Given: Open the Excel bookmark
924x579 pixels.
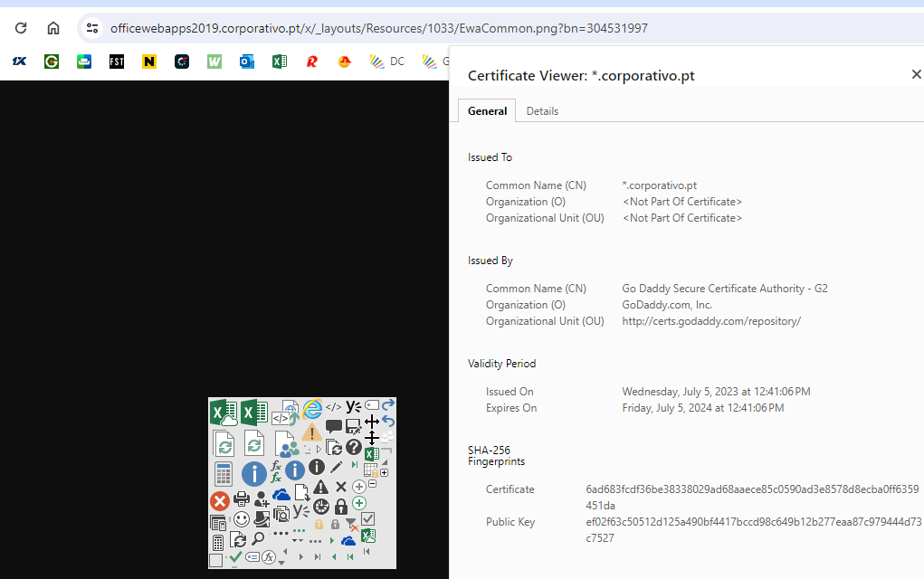Looking at the screenshot, I should tap(280, 62).
